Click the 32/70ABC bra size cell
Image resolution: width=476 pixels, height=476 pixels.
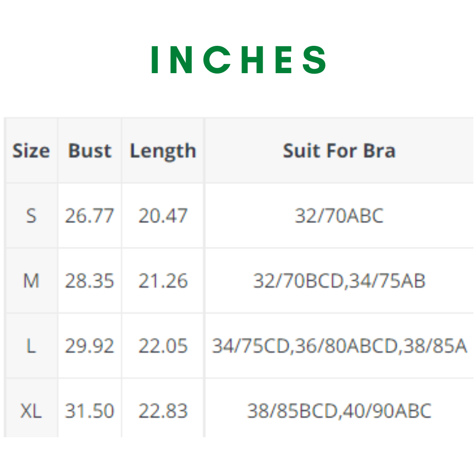[x=339, y=216]
